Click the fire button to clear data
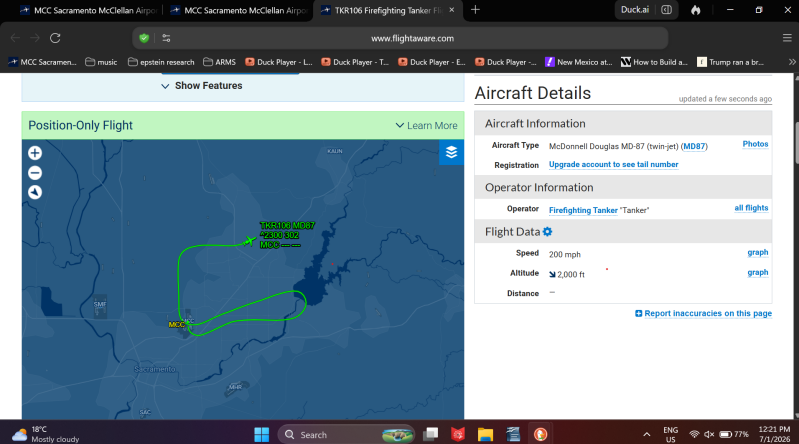The height and width of the screenshot is (444, 799). click(696, 10)
